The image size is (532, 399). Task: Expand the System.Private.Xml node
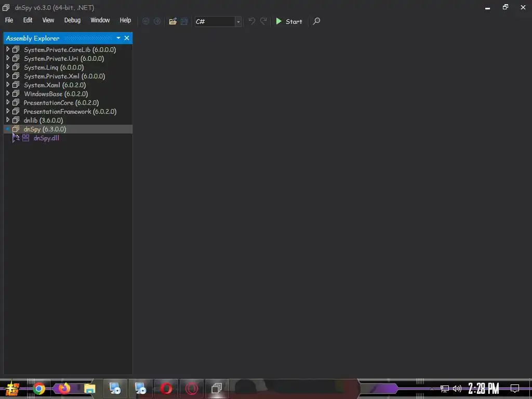pos(8,76)
